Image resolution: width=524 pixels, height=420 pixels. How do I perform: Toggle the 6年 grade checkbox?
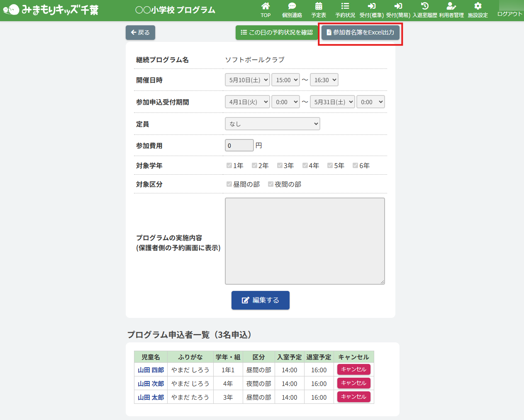(x=355, y=166)
